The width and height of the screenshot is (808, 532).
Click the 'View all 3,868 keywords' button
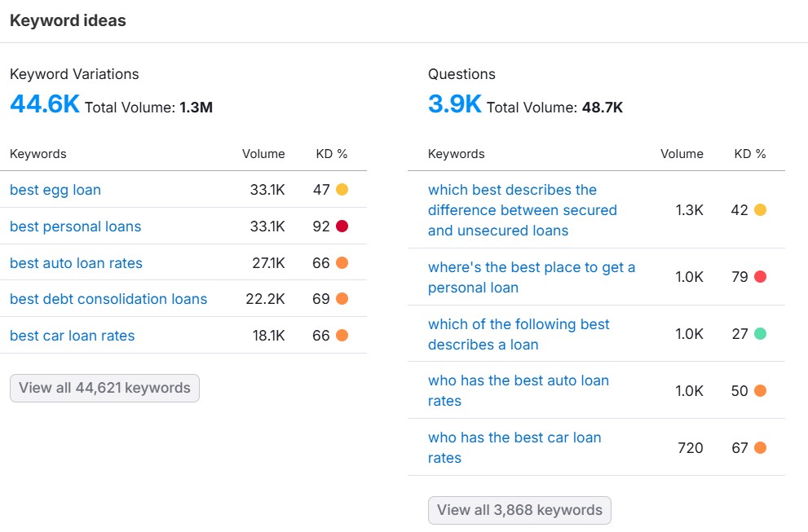[519, 510]
